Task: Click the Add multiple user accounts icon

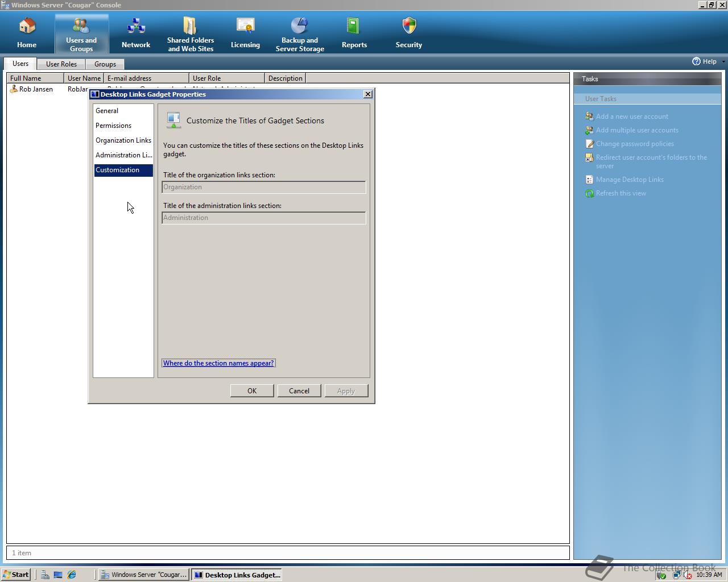Action: point(589,130)
